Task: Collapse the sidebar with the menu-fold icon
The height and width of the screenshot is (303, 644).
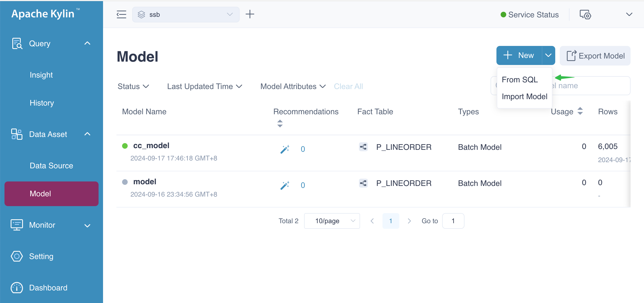Action: pos(121,14)
